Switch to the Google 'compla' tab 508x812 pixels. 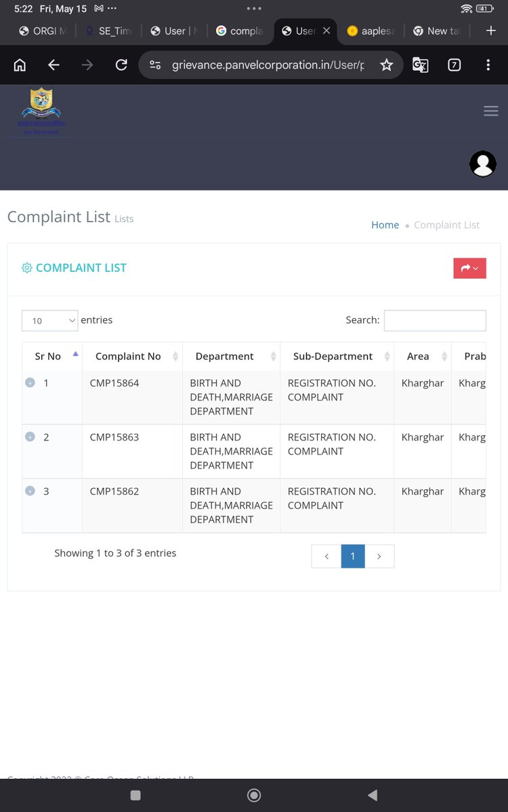(x=240, y=30)
